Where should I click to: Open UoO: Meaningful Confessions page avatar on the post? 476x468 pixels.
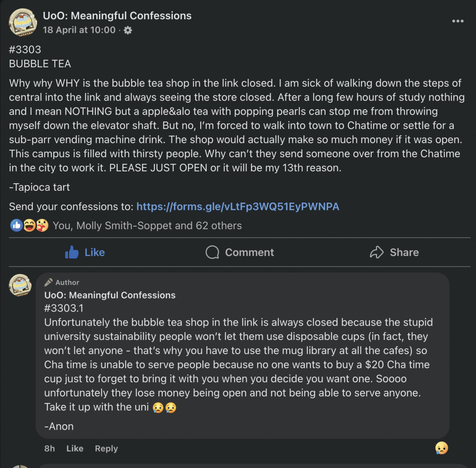23,22
